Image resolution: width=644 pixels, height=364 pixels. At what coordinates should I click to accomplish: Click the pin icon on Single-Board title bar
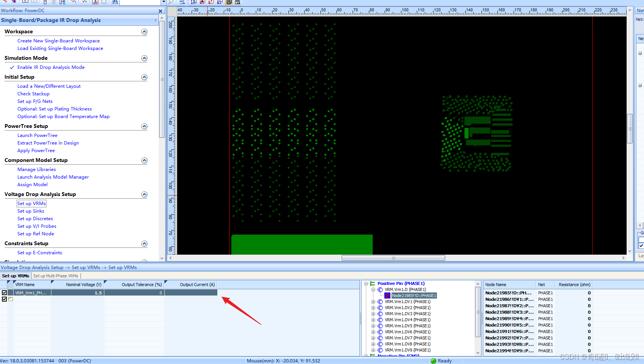[156, 20]
